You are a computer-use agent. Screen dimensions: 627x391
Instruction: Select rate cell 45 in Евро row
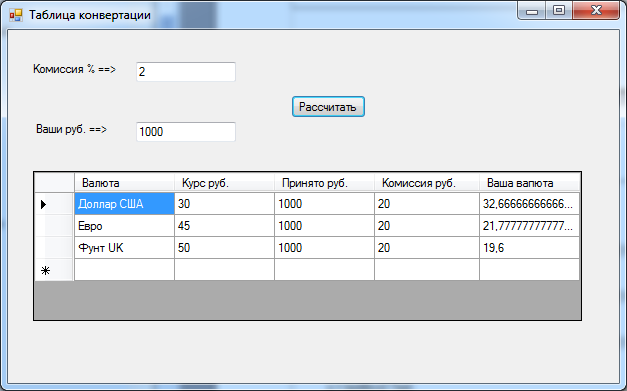224,226
